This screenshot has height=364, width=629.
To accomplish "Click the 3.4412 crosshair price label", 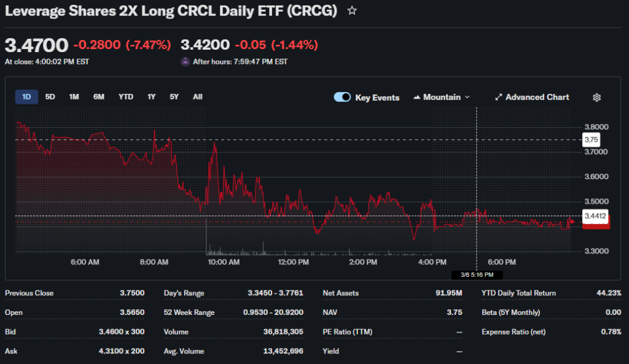I will (x=595, y=215).
